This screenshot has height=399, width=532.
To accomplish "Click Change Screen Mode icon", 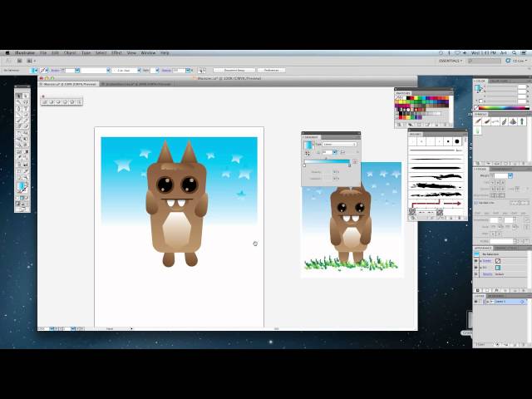I will 22,209.
